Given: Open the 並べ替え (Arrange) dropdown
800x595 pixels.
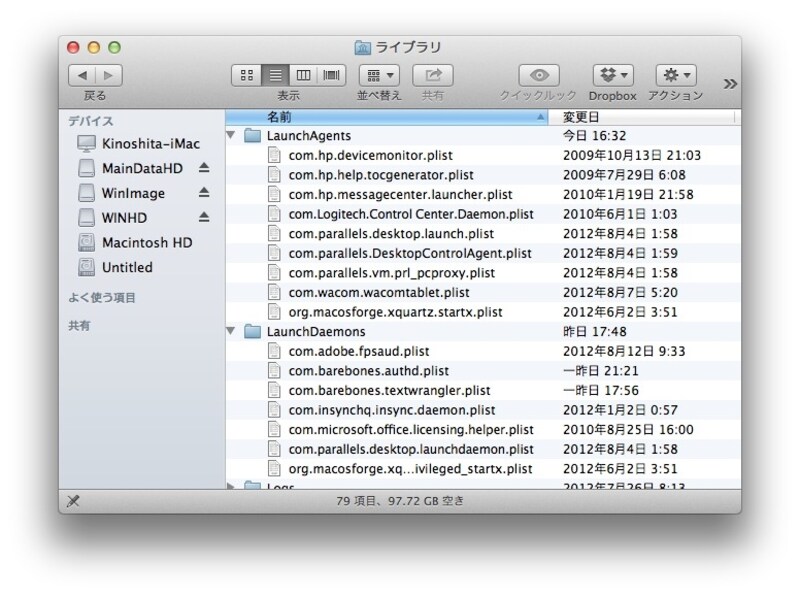Looking at the screenshot, I should tap(378, 74).
